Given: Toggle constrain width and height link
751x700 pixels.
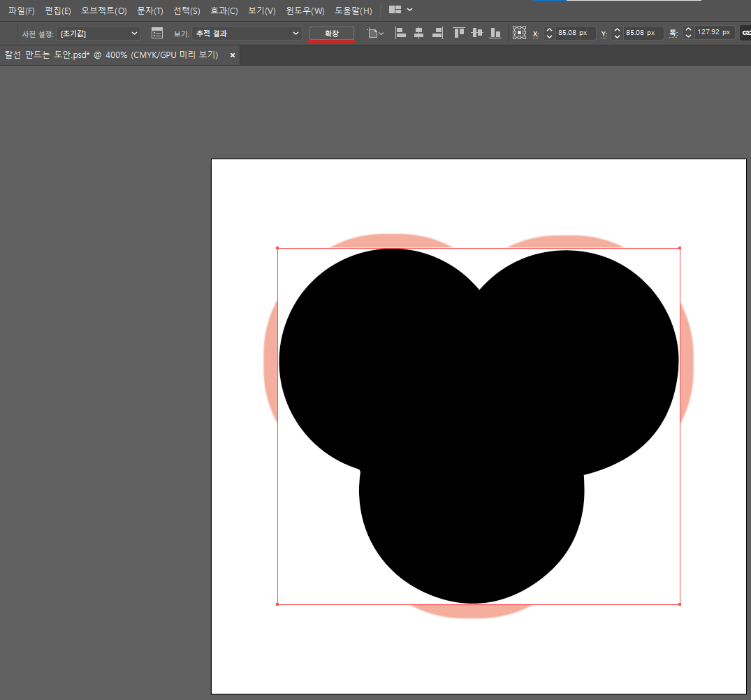Looking at the screenshot, I should (746, 33).
